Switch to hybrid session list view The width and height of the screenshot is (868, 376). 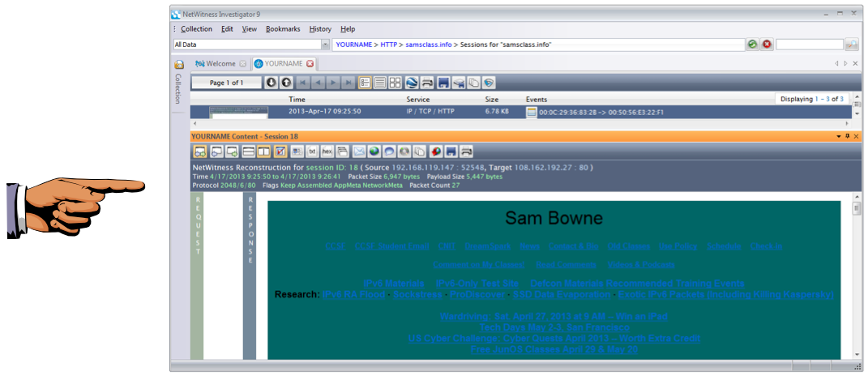tap(365, 83)
